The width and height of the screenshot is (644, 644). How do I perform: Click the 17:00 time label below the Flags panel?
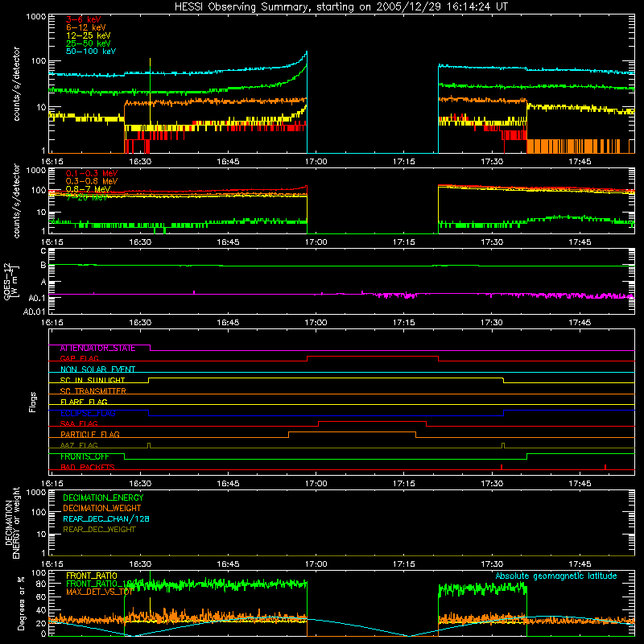(x=316, y=484)
